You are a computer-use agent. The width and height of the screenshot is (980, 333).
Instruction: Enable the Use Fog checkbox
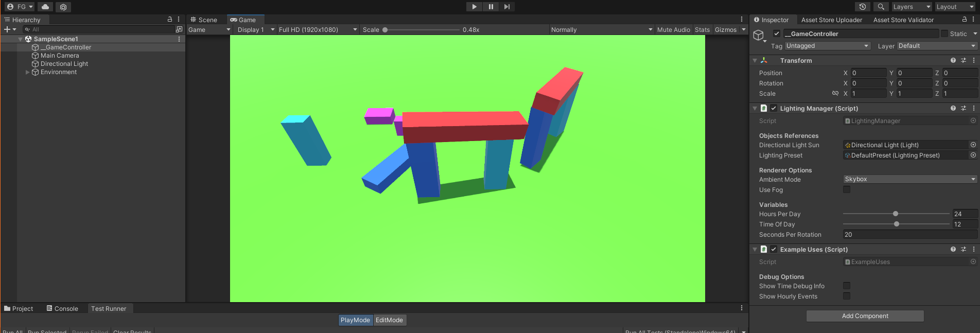pos(847,189)
